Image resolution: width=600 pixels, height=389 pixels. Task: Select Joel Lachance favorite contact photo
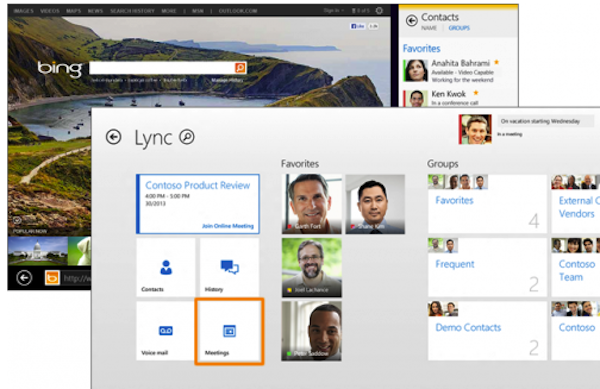pos(311,267)
